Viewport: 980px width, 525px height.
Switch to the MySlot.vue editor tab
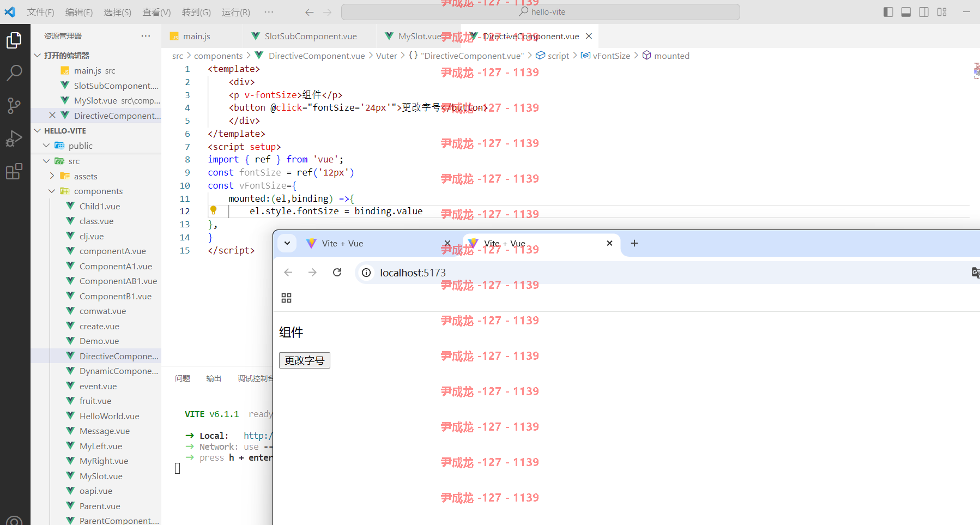pos(419,36)
